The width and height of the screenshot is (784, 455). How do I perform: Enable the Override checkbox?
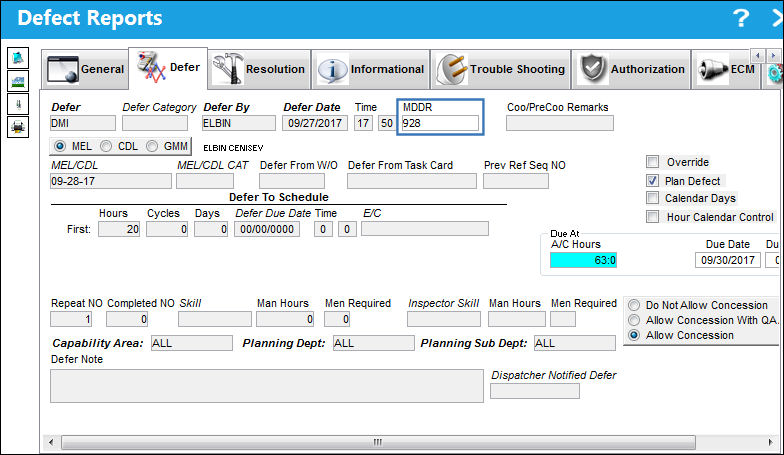(x=652, y=162)
